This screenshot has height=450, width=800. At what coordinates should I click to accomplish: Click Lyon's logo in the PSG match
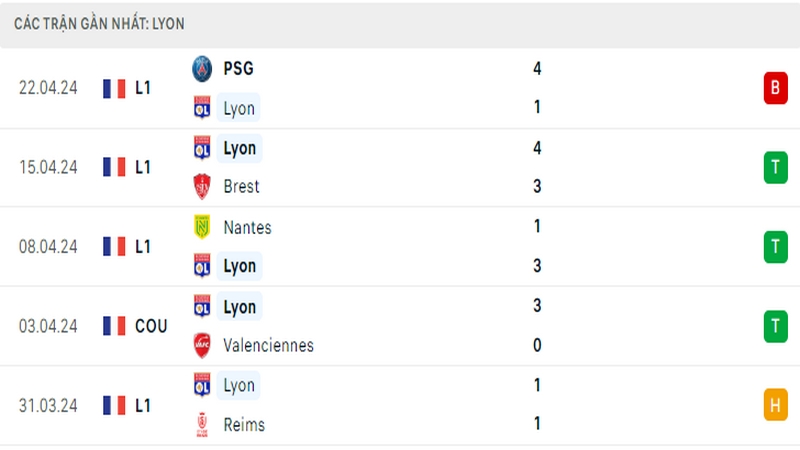pyautogui.click(x=202, y=108)
